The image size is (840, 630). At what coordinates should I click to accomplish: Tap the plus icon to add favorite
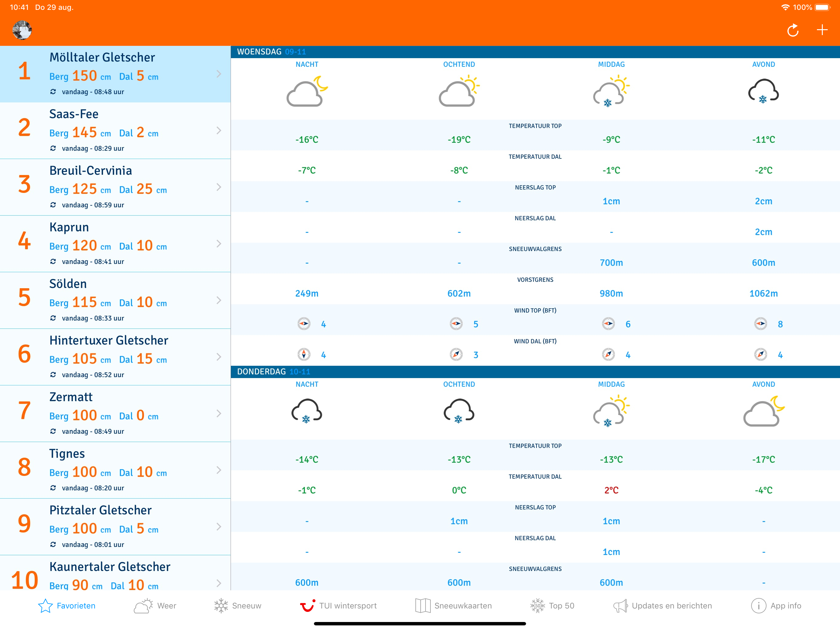(x=822, y=30)
